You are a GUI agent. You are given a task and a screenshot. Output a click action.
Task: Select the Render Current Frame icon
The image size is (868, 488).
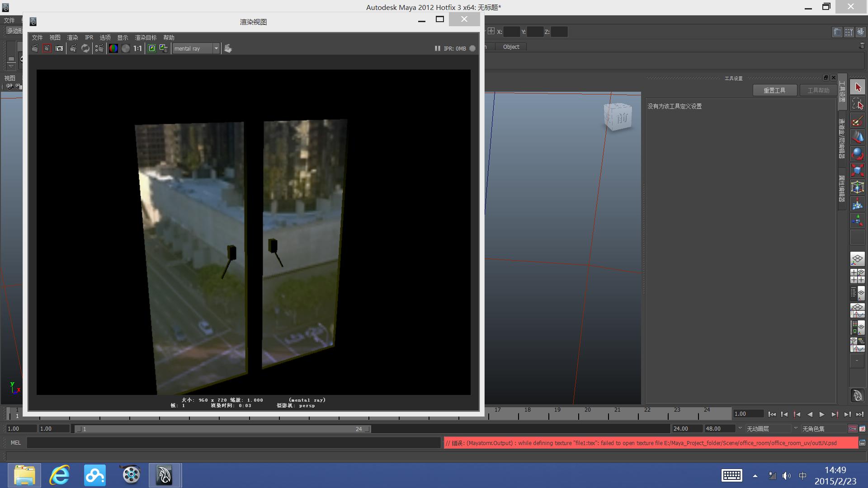(47, 48)
